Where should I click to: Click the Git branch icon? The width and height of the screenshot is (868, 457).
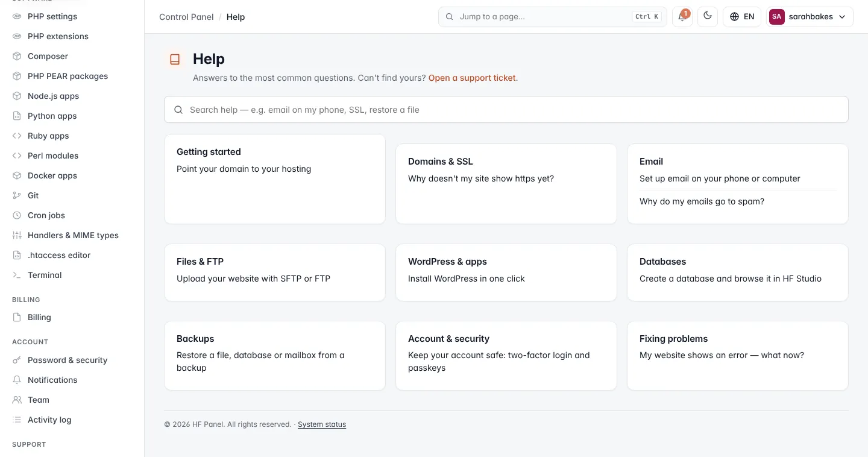click(17, 195)
